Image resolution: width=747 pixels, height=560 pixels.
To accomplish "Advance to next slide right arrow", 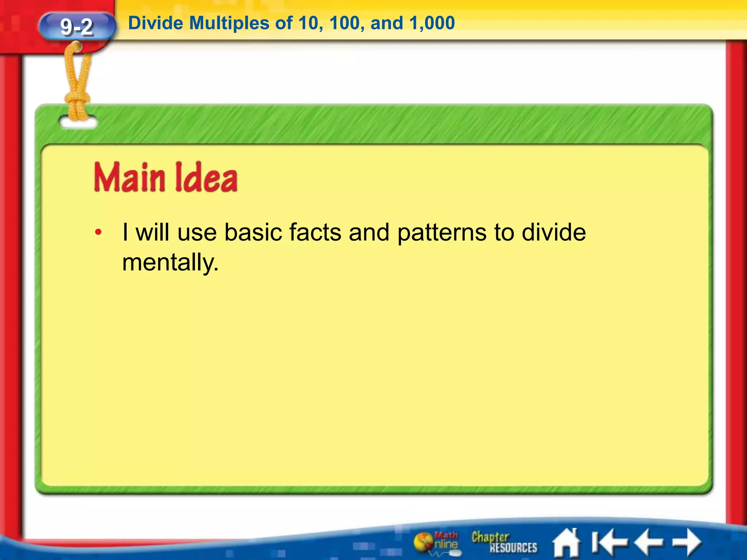I will click(687, 543).
